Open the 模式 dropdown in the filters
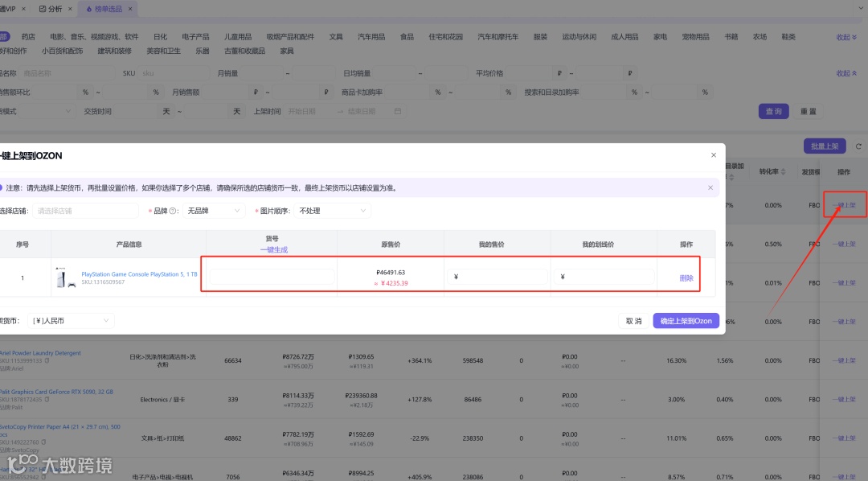This screenshot has height=481, width=868. (x=46, y=111)
